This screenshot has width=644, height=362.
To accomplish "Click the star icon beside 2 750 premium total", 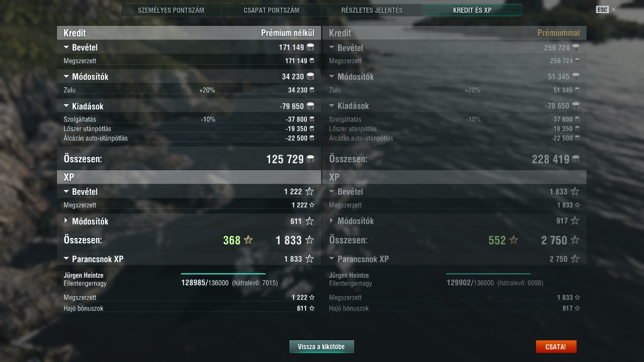I will coord(575,240).
